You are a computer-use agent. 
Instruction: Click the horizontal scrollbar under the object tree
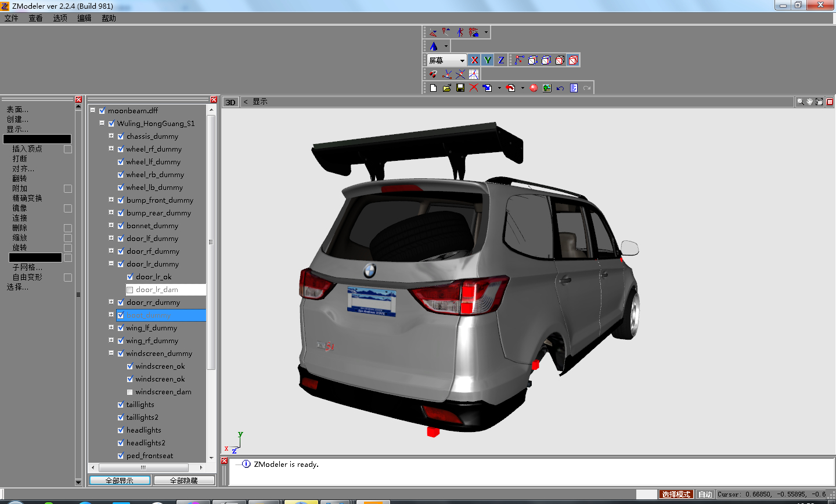[143, 467]
